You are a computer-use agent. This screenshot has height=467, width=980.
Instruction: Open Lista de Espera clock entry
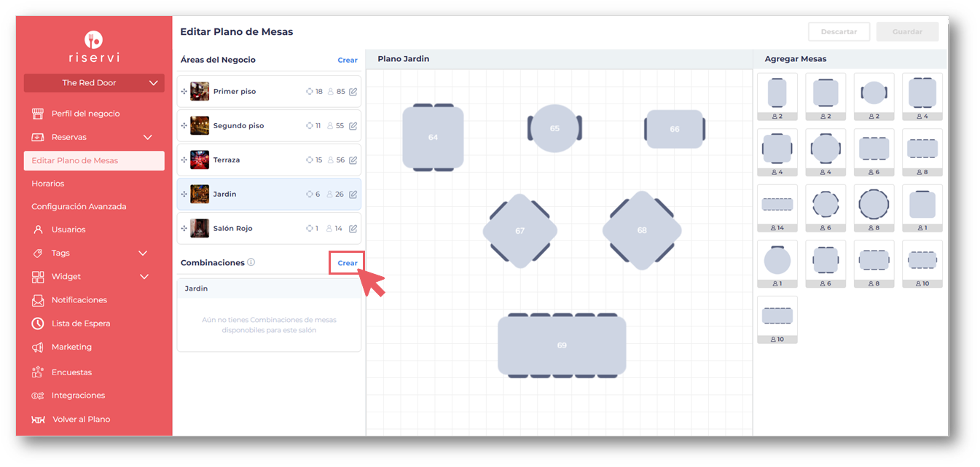[71, 323]
